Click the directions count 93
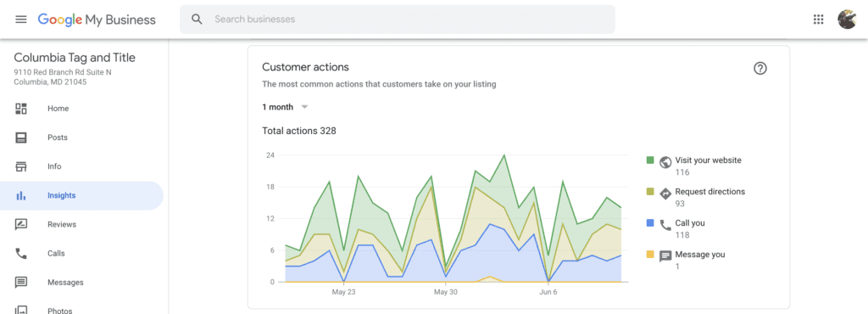 681,204
